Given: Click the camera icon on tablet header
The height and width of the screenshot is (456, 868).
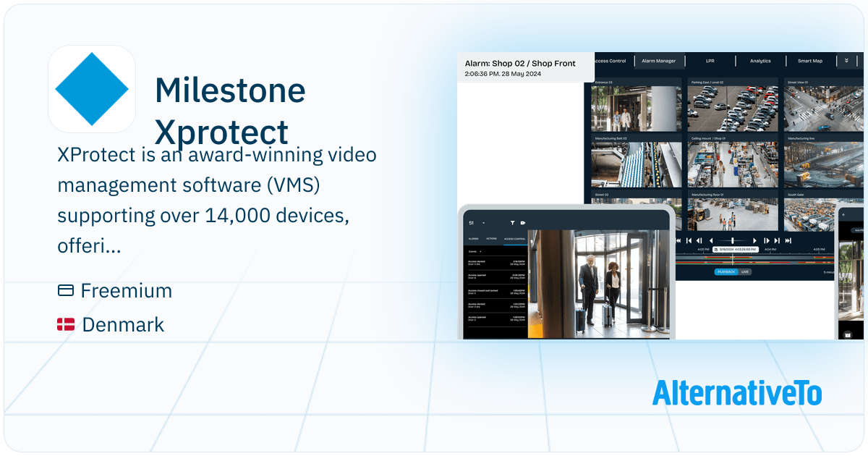Looking at the screenshot, I should click(523, 223).
